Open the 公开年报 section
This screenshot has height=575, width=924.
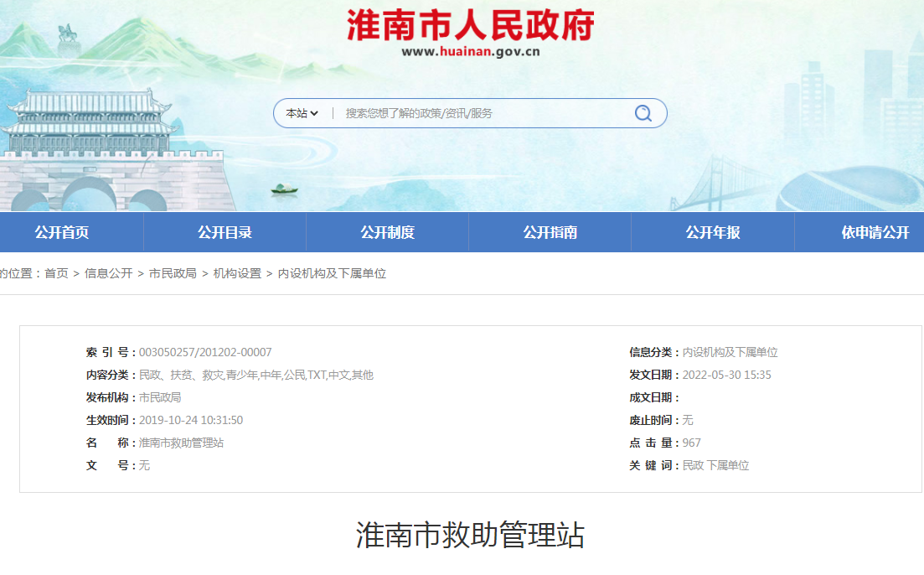coord(712,232)
